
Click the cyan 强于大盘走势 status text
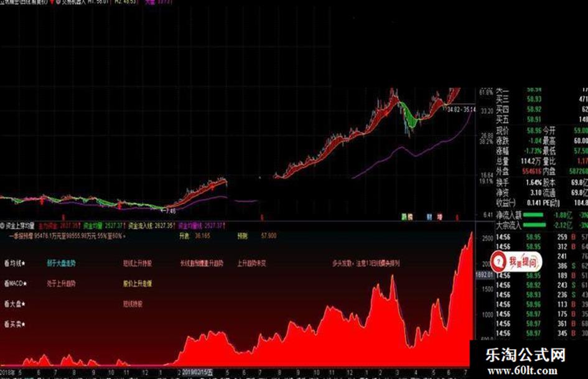point(61,263)
